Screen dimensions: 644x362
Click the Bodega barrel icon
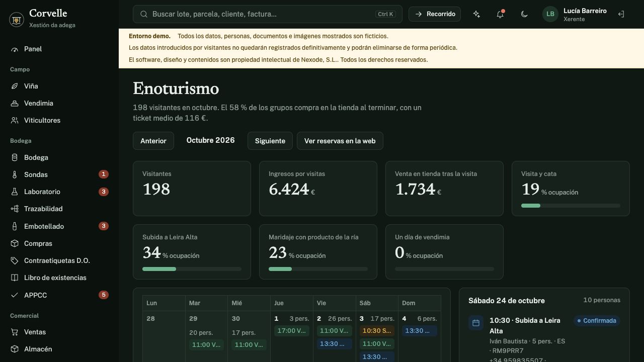tap(15, 158)
